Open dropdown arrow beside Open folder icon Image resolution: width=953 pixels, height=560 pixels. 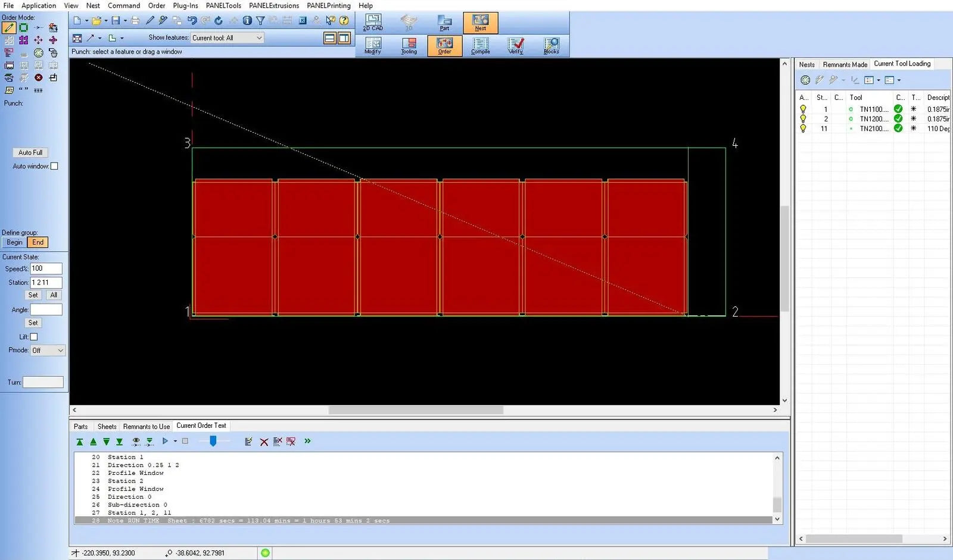[106, 21]
